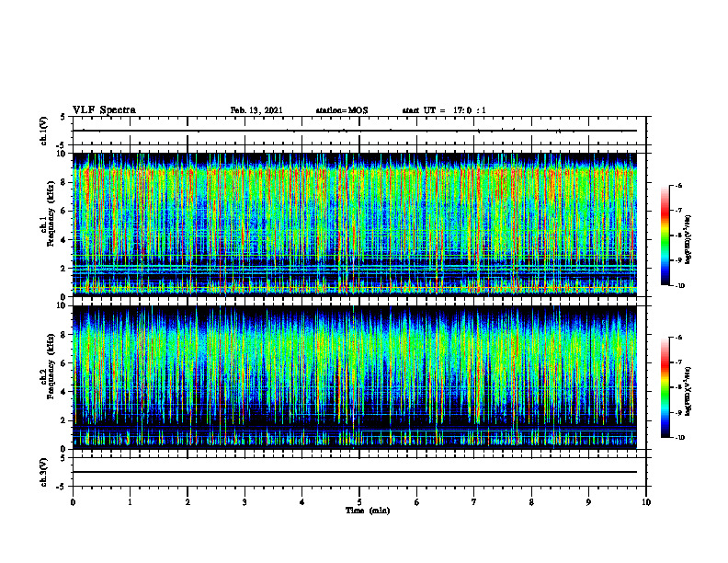Select the "start UT = 17:0 :1" label

click(444, 110)
